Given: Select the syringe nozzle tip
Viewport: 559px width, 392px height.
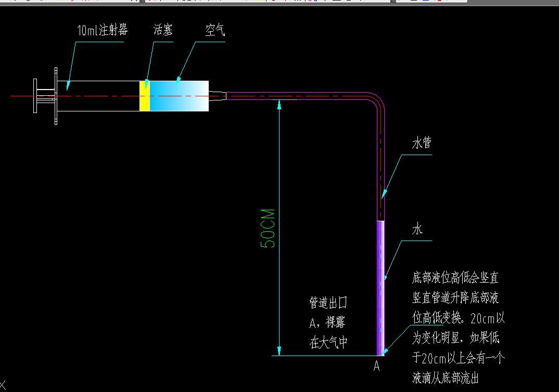Looking at the screenshot, I should (218, 96).
